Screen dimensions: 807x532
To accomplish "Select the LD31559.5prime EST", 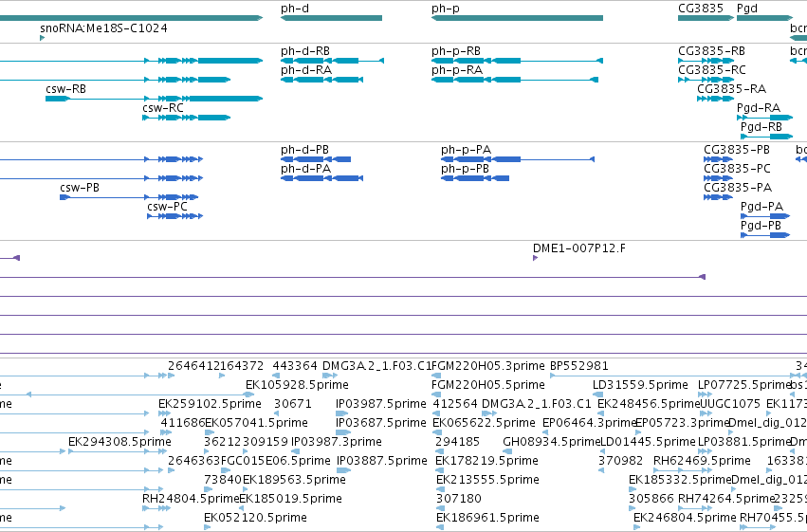I will tap(598, 394).
